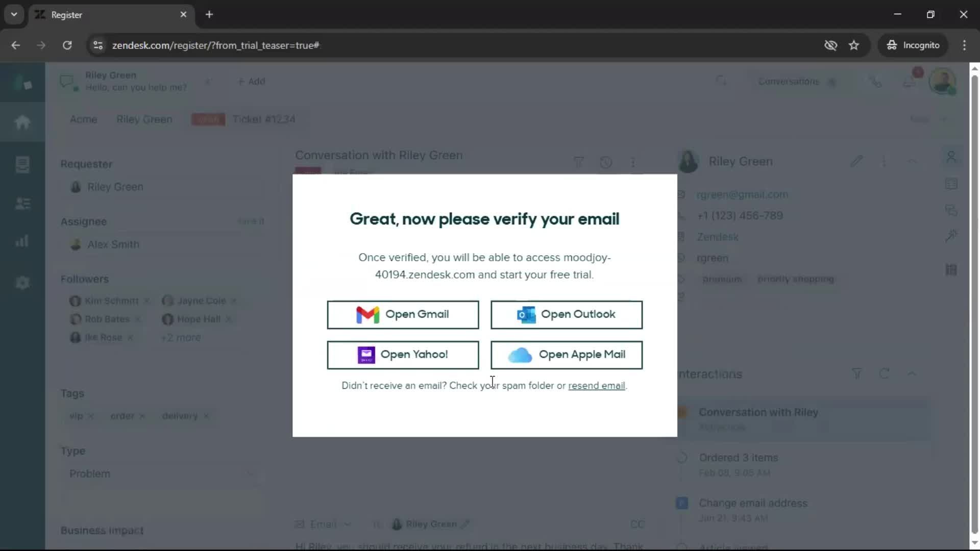Click the Home icon in Zendesk sidebar

tap(22, 122)
